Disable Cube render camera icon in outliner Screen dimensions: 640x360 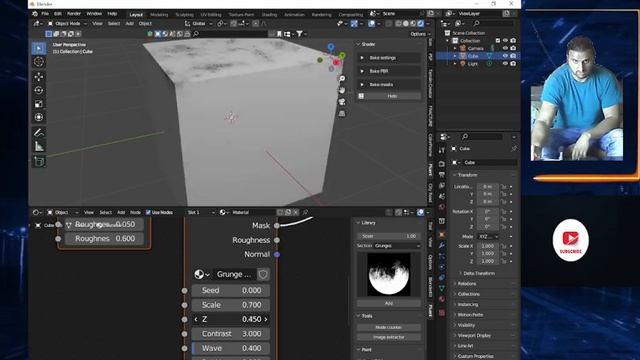point(513,56)
